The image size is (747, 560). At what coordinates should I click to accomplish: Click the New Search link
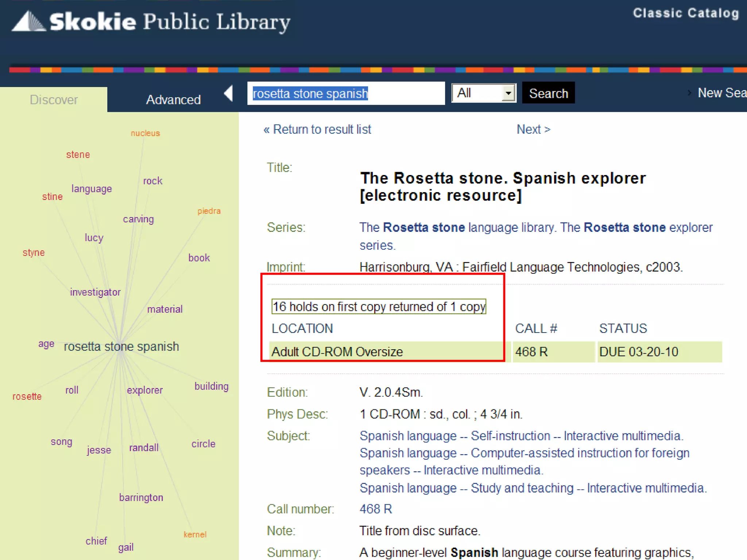[721, 93]
